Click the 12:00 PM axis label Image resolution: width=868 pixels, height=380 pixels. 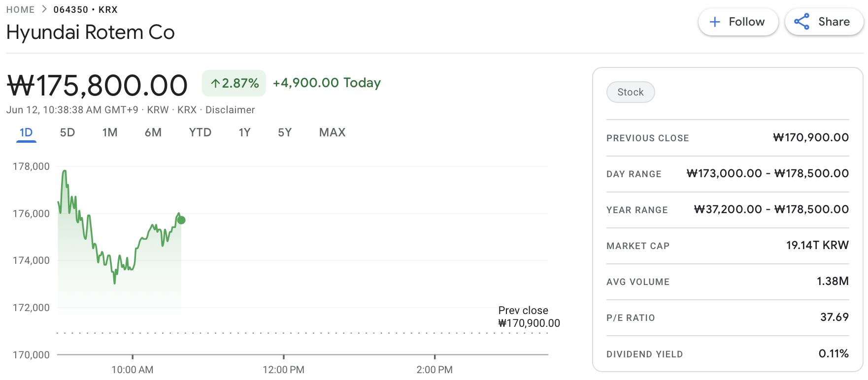point(283,370)
